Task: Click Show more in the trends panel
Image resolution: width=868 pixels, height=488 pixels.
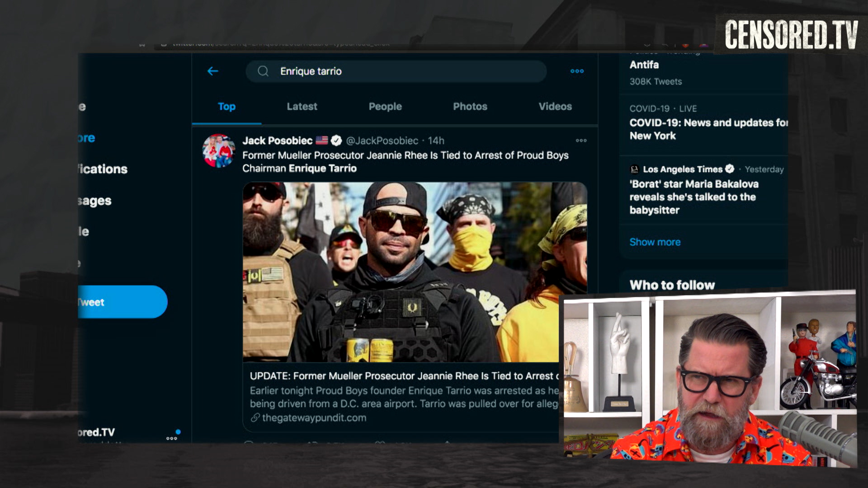Action: 655,242
